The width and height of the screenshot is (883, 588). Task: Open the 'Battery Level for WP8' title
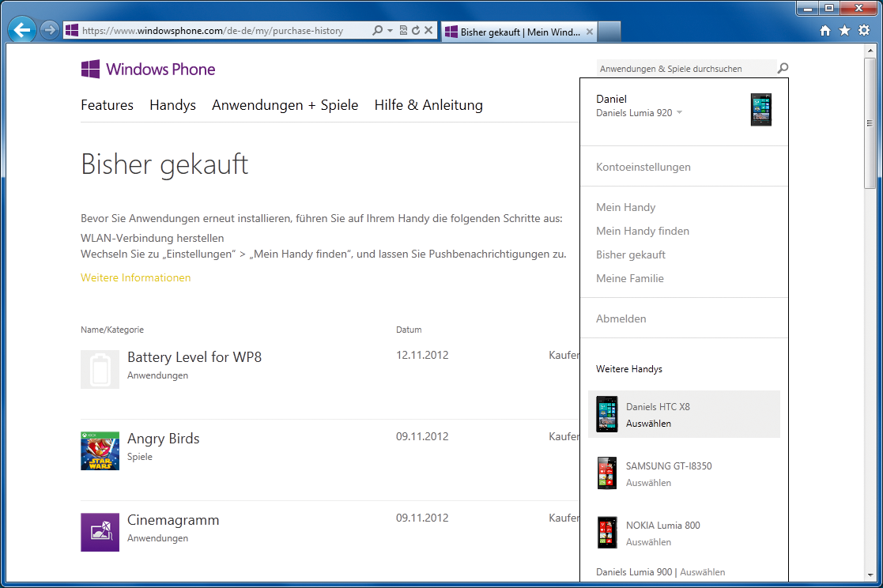tap(194, 357)
